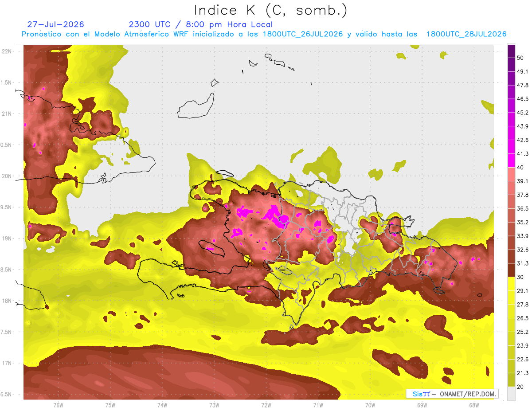Pick the salmon swatch between 39.1 and 40
Image resolution: width=532 pixels, height=411 pixels.
pos(511,174)
